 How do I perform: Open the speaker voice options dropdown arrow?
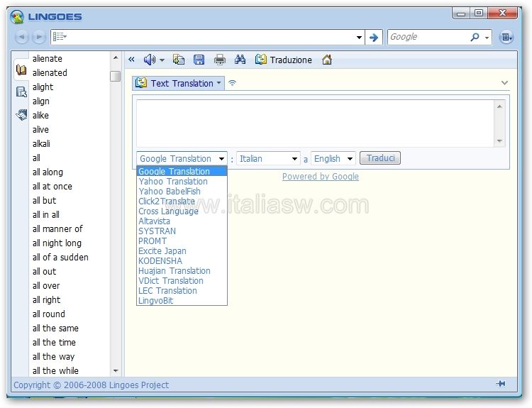(162, 60)
